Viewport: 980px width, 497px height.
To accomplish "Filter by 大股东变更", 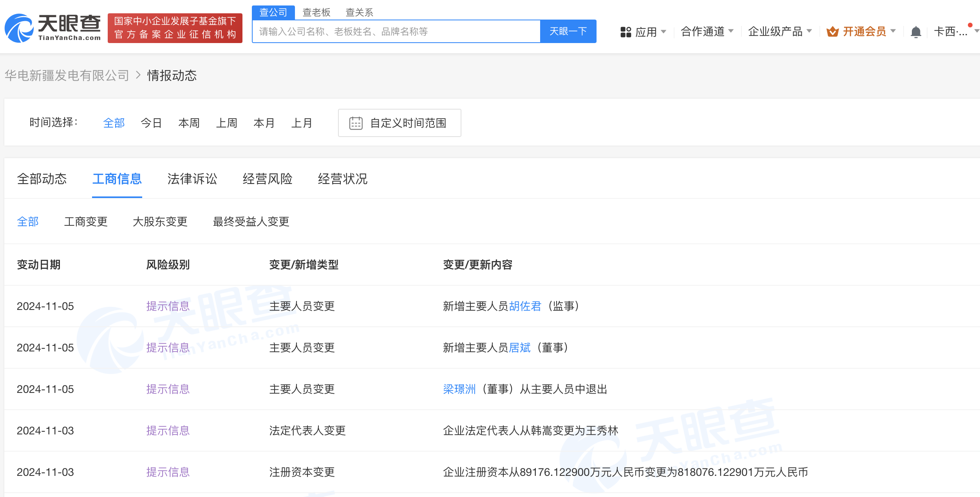I will (160, 221).
